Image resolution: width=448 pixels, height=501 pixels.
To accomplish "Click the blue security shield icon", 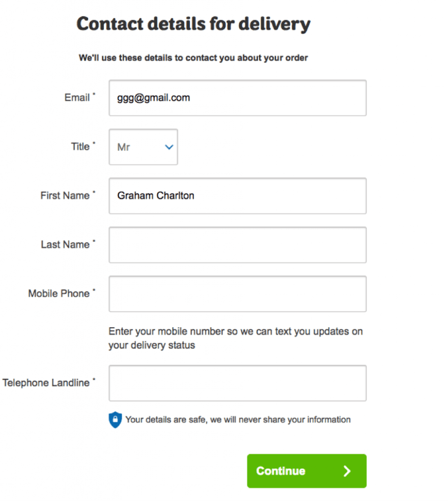I will pyautogui.click(x=115, y=420).
